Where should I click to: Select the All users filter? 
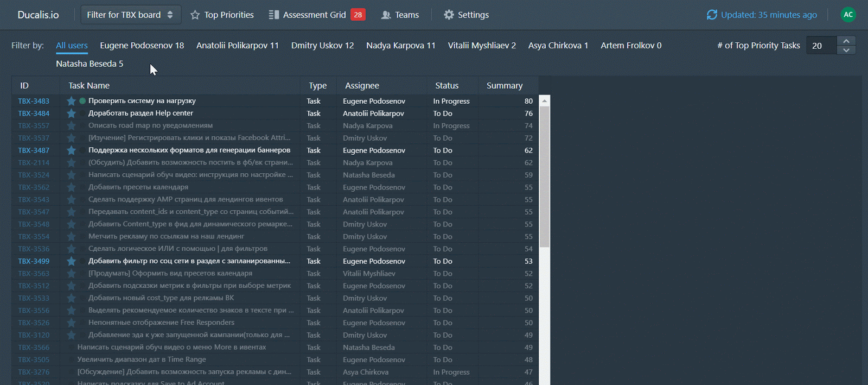click(x=72, y=46)
